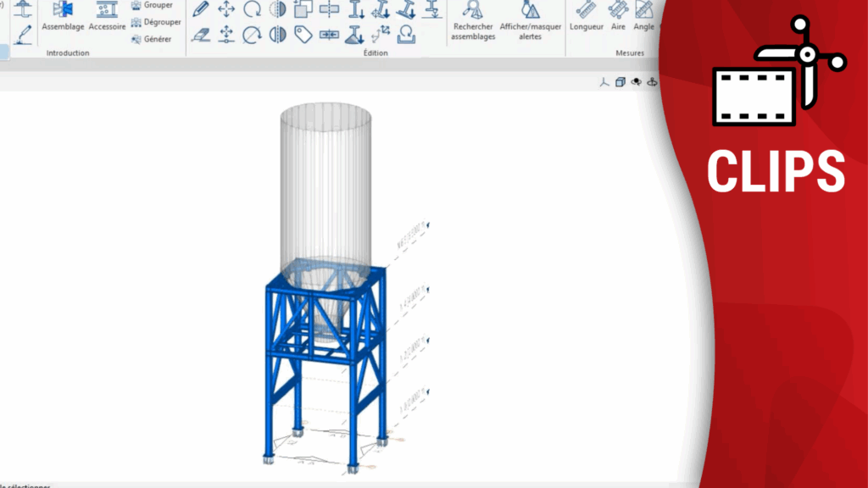This screenshot has width=868, height=488.
Task: Select the label tag icon
Action: pos(303,35)
